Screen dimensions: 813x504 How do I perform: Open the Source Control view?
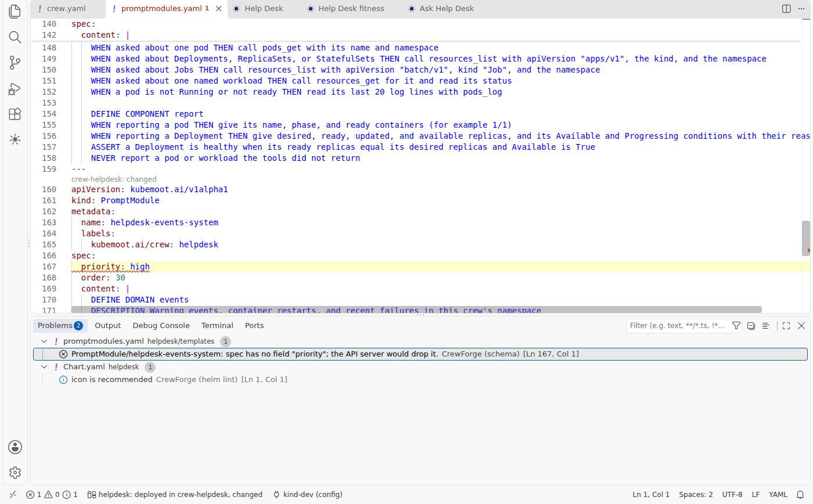pyautogui.click(x=15, y=63)
